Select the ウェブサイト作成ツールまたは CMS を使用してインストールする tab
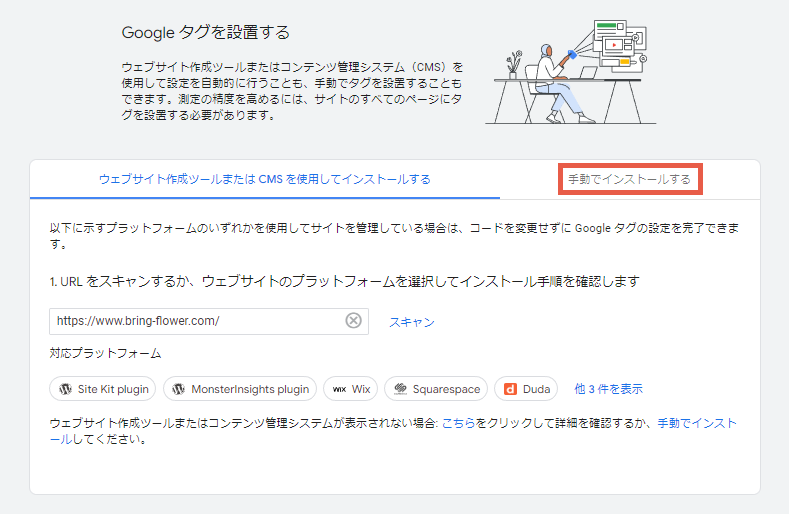This screenshot has height=514, width=789. pos(265,179)
